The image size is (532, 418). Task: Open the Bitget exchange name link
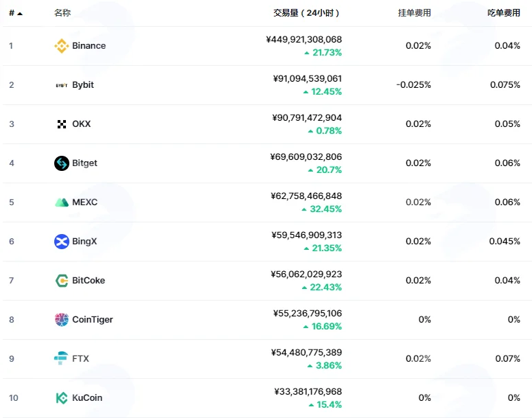click(x=84, y=163)
